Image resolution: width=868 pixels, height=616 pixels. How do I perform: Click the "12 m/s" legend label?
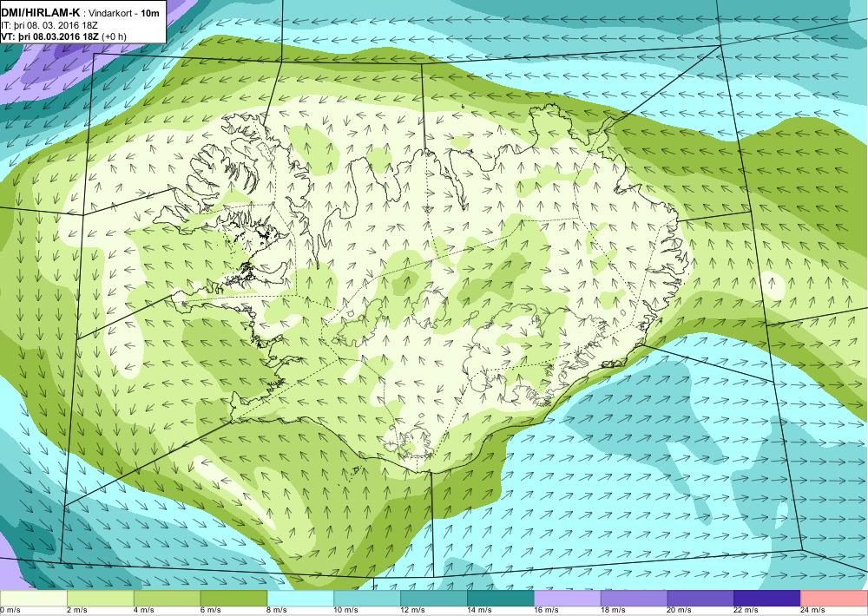[413, 611]
